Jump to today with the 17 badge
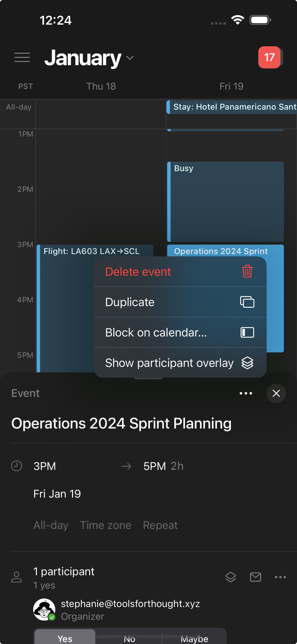The width and height of the screenshot is (297, 644). click(x=269, y=57)
